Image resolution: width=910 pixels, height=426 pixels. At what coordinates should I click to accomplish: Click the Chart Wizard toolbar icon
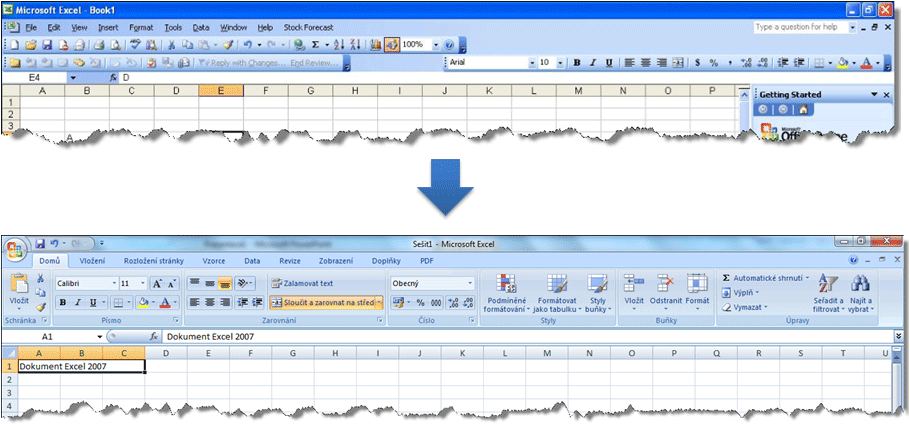point(375,45)
